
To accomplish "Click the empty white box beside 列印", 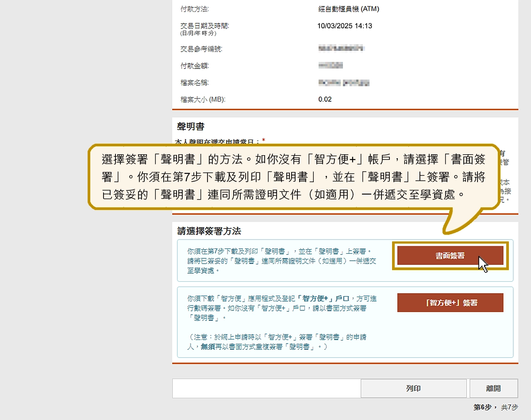I will tap(266, 389).
